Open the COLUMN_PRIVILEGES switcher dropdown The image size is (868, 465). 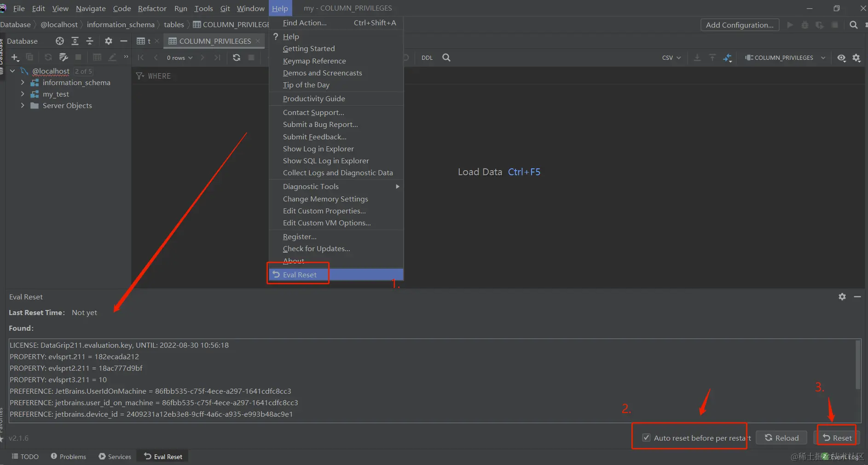coord(785,58)
